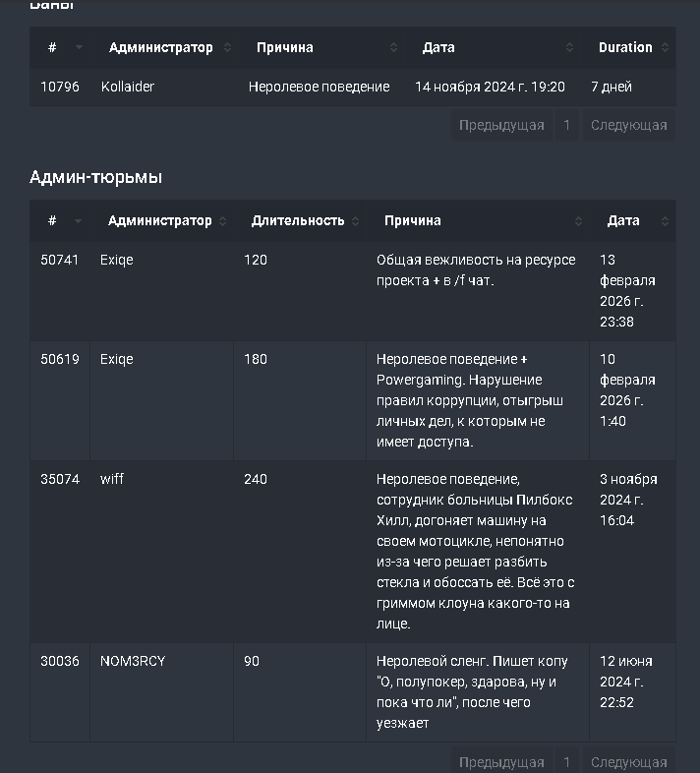Select ban row 10796 by Kollaider

click(x=353, y=87)
